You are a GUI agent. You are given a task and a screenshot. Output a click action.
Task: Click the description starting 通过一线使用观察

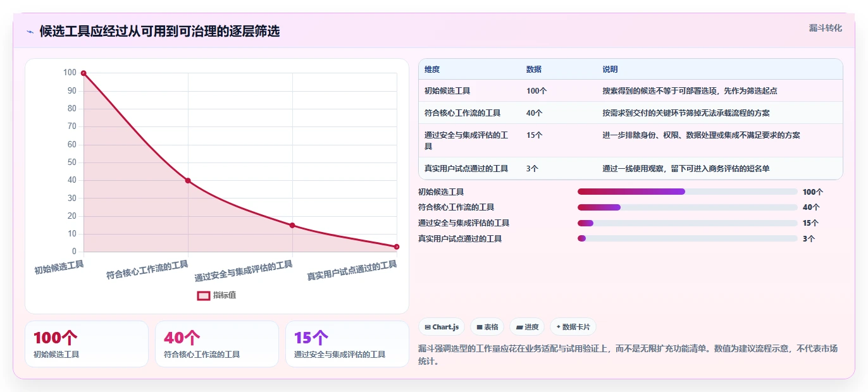click(686, 169)
